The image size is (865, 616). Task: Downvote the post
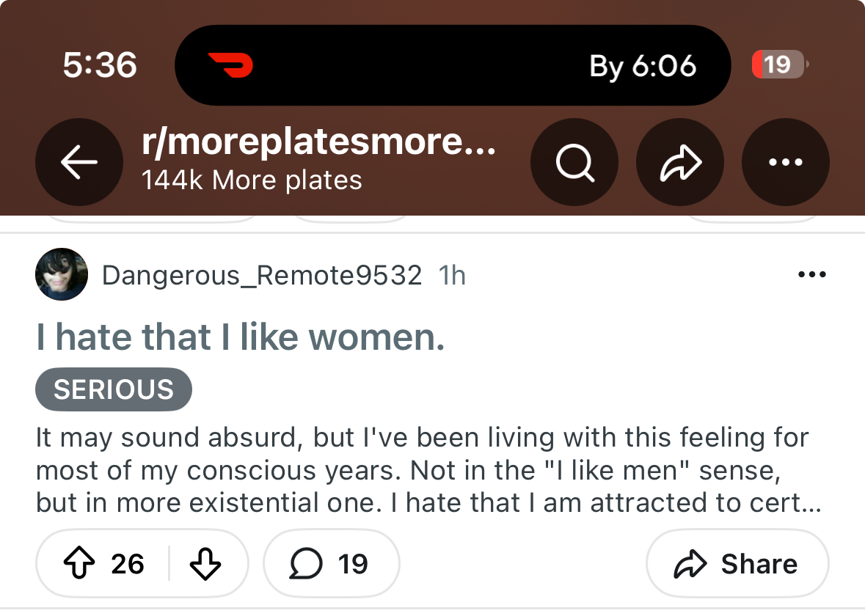[x=205, y=564]
